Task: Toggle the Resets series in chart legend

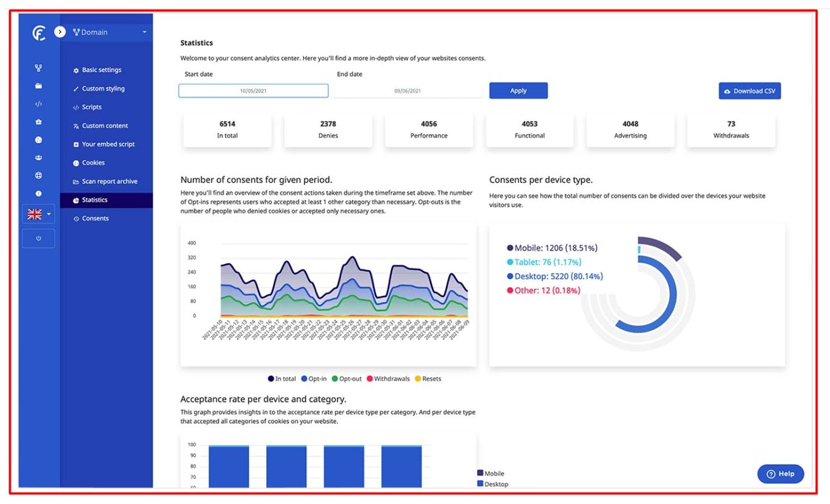Action: tap(428, 379)
